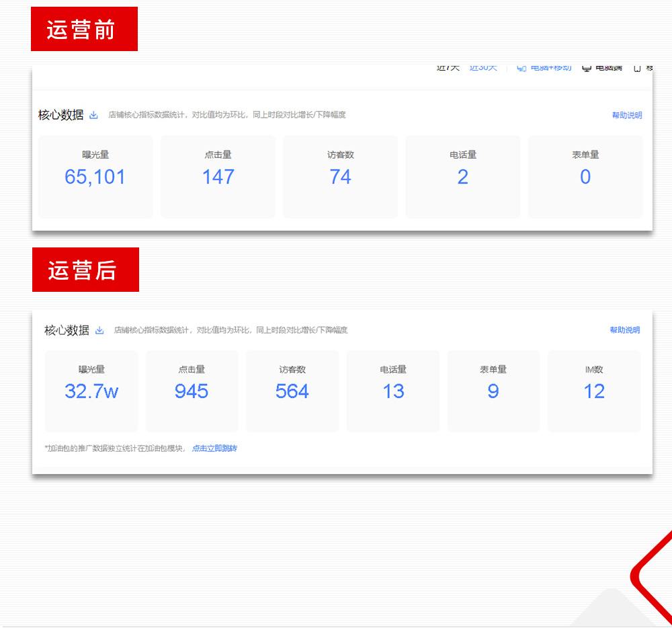
Task: Click the 运营后 red banner label
Action: coord(85,270)
